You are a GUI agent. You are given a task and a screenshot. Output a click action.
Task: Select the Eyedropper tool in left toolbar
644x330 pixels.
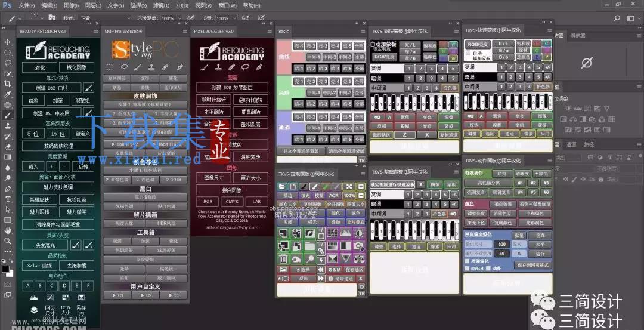pyautogui.click(x=7, y=94)
